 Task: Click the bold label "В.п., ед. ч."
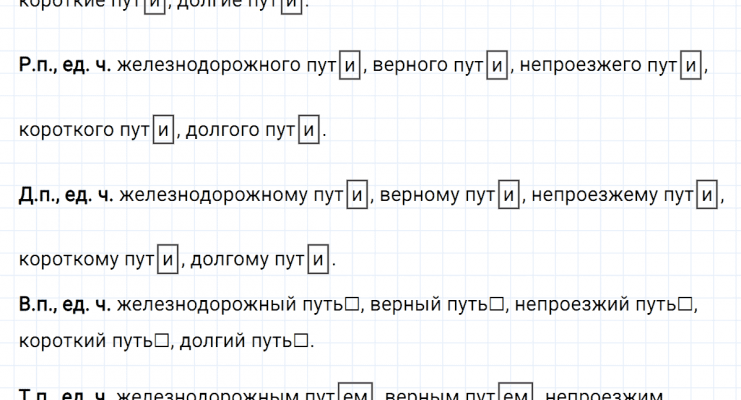(x=64, y=302)
